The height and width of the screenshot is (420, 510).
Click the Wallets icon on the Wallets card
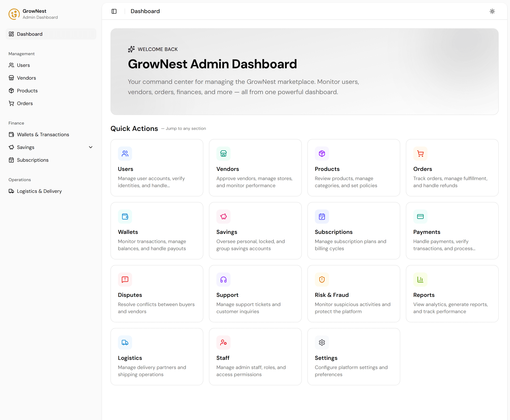coord(125,217)
